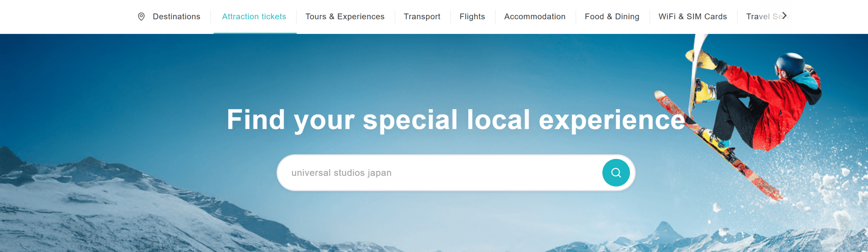
Task: Switch to the Flights category
Action: pos(472,17)
